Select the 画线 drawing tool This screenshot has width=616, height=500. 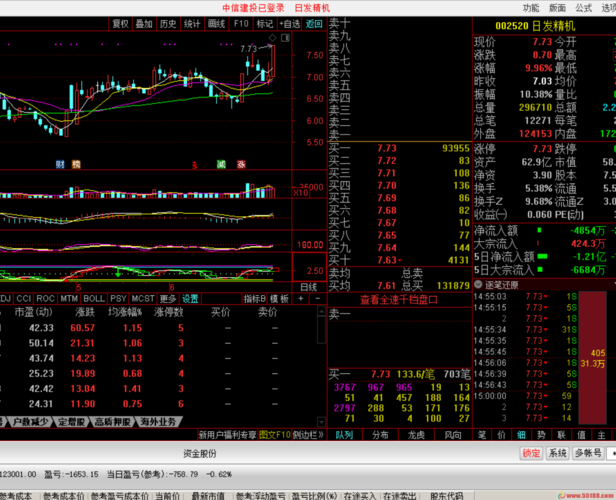click(217, 23)
